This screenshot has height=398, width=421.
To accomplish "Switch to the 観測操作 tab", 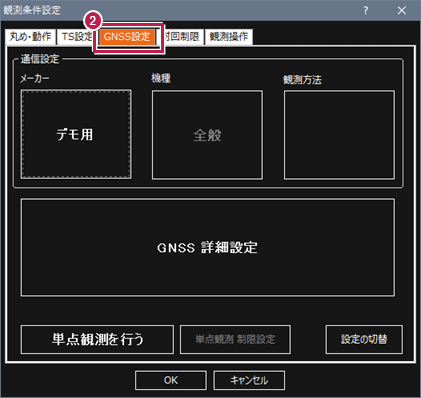I will [x=229, y=36].
